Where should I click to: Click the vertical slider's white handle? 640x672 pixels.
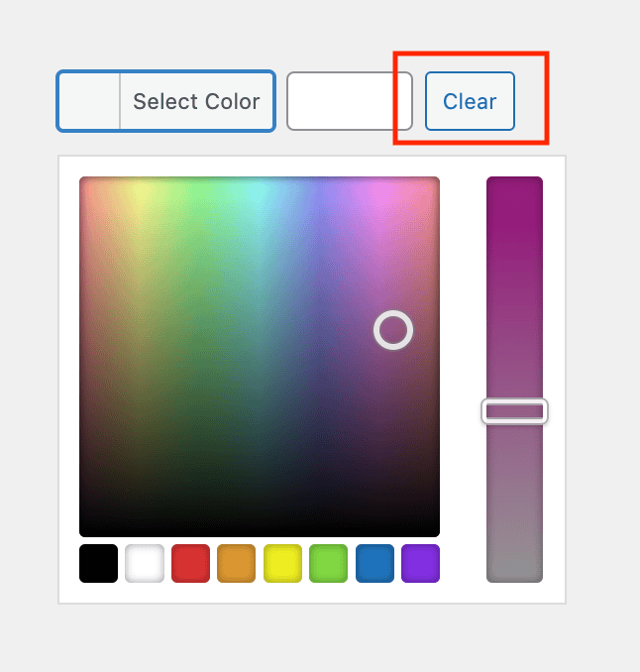514,411
